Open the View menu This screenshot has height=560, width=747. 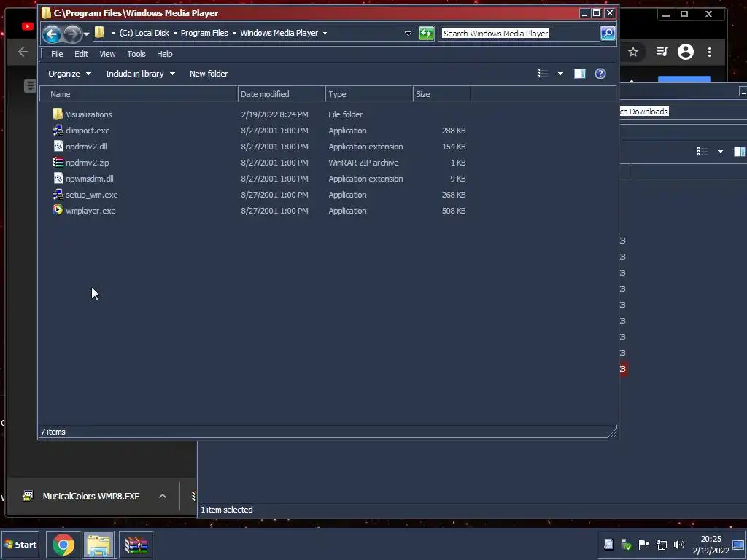click(107, 54)
